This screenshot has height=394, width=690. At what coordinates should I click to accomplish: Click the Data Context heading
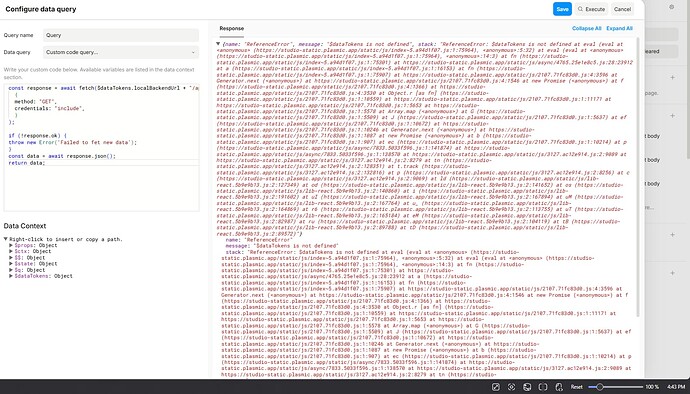pos(25,226)
